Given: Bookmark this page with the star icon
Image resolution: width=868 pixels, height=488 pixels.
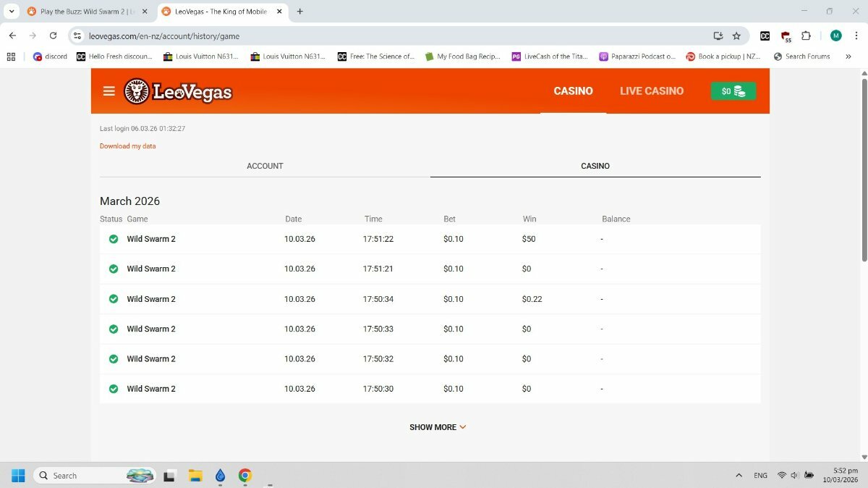Looking at the screenshot, I should 736,35.
